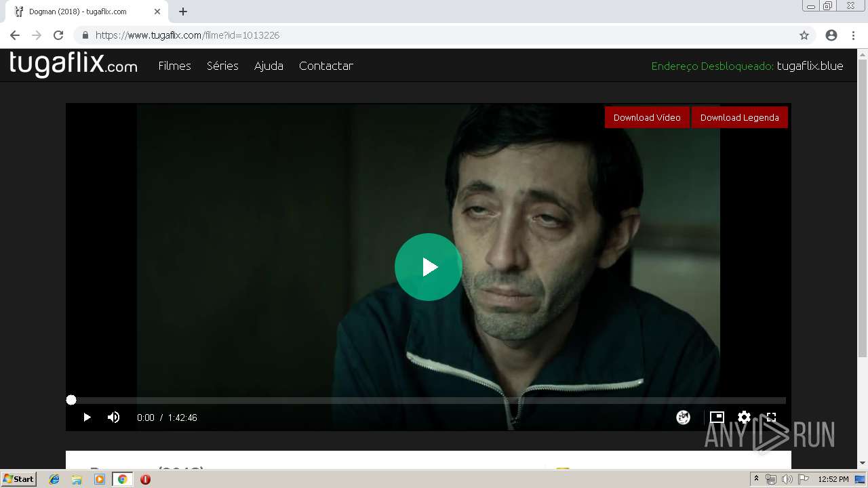The height and width of the screenshot is (488, 868).
Task: Click the large green play button
Action: [428, 267]
